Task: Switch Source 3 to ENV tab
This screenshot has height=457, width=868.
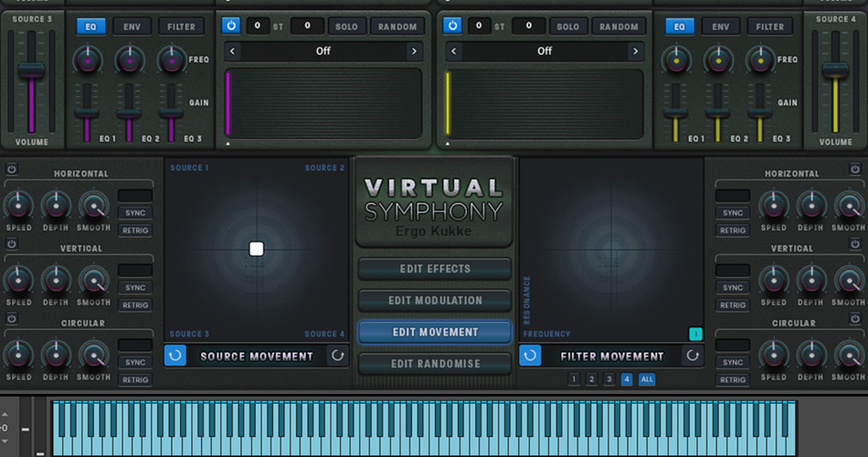Action: click(x=132, y=27)
